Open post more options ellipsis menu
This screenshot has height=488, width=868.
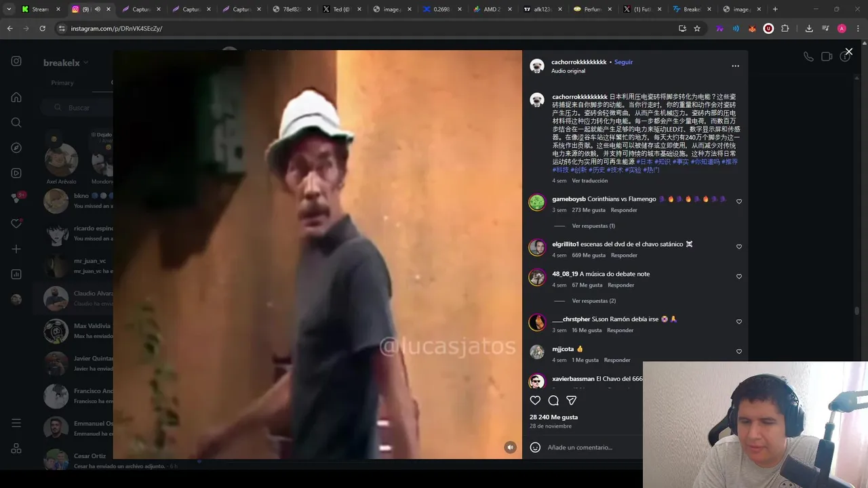(735, 66)
